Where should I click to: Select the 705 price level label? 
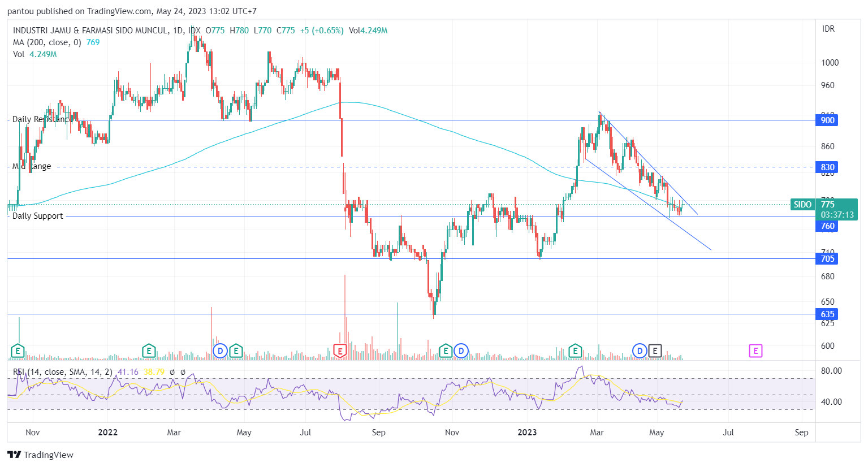(827, 259)
